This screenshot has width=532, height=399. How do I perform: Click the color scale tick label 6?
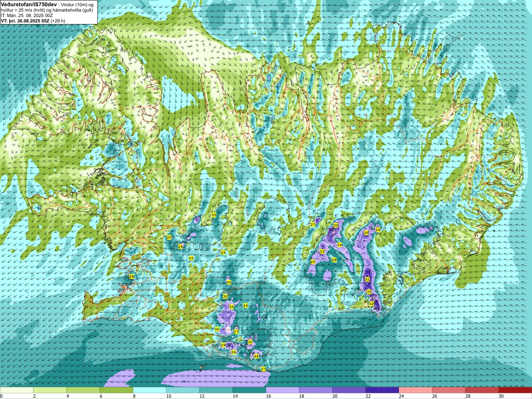coord(101,397)
